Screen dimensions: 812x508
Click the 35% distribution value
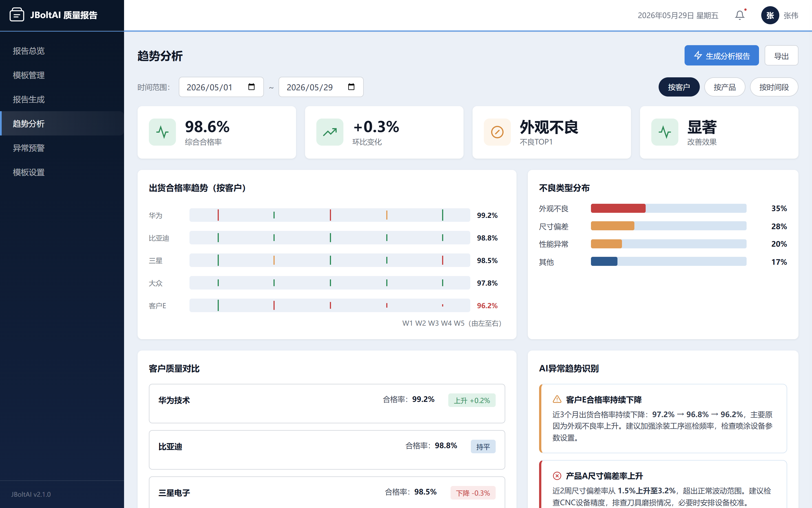pos(779,208)
